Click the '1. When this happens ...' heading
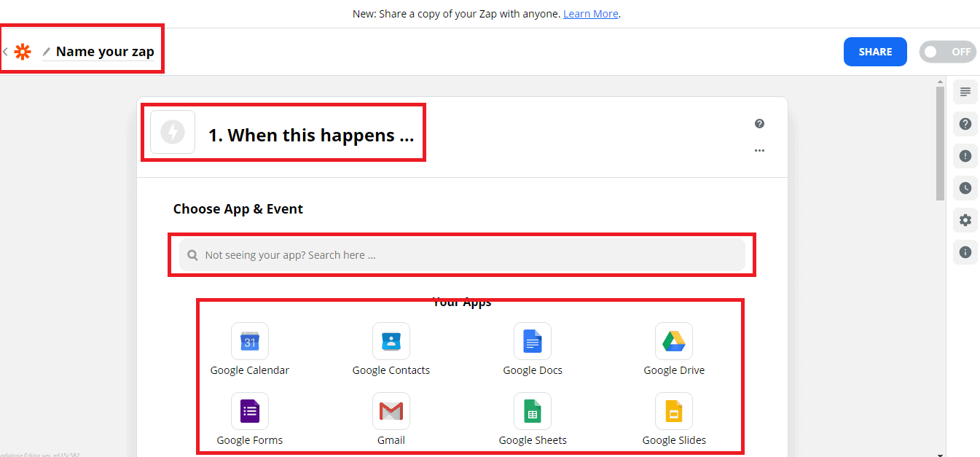The image size is (980, 457). click(x=311, y=135)
